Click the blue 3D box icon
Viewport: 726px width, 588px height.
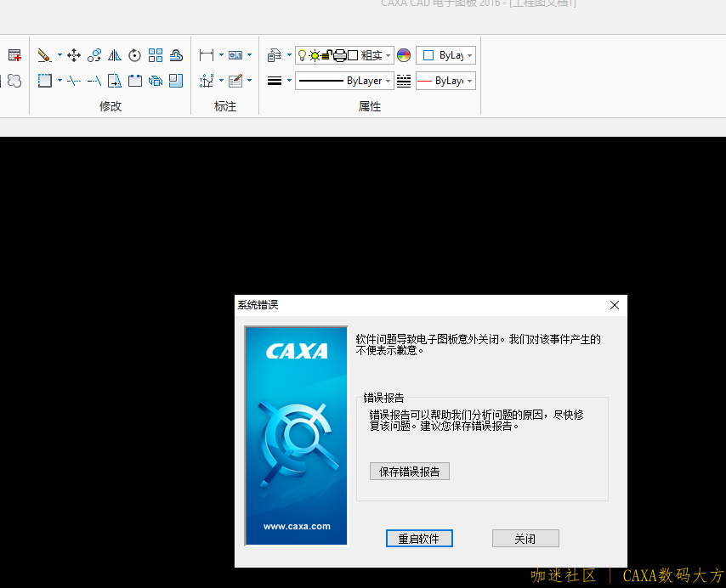156,81
